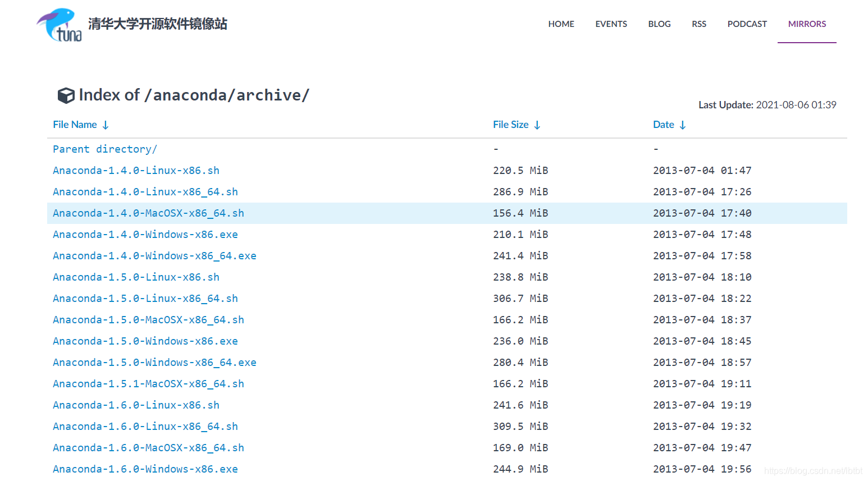
Task: Download Anaconda-1.5.0-MacOSX-x86_64.sh
Action: point(148,320)
